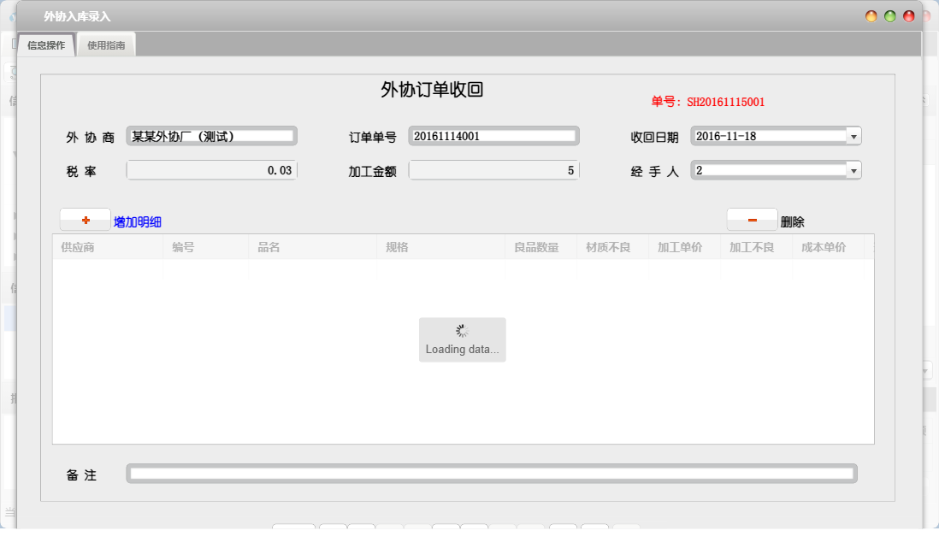Open the 收回日期 date dropdown arrow
Screen dimensions: 939x560
852,135
